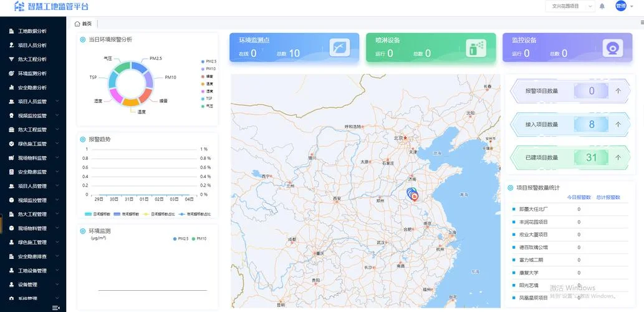Toggle the red 噪音 legend item
644x312 pixels.
point(208,77)
